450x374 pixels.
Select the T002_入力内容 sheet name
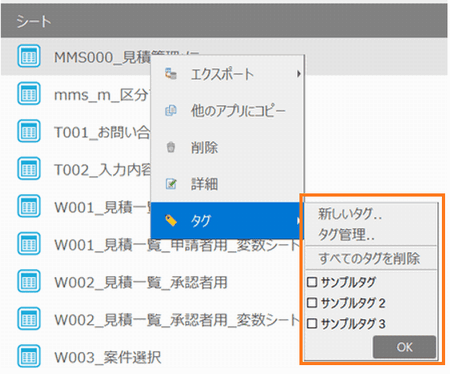pyautogui.click(x=102, y=170)
